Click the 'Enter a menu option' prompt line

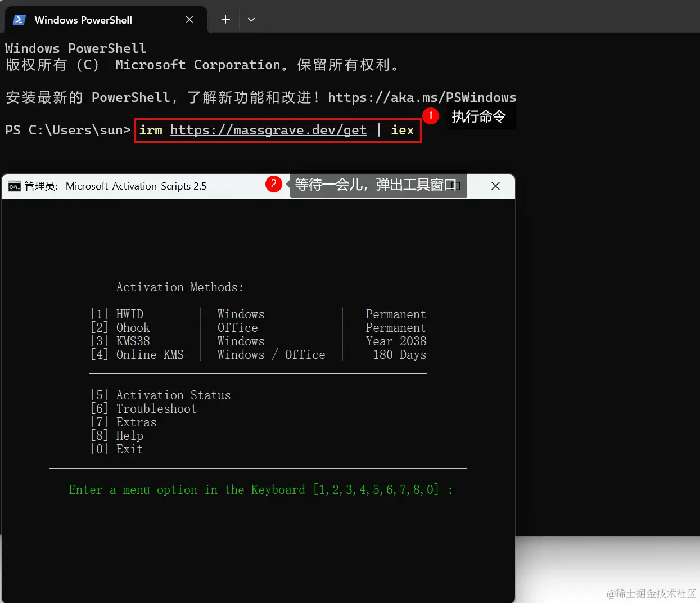[x=261, y=489]
